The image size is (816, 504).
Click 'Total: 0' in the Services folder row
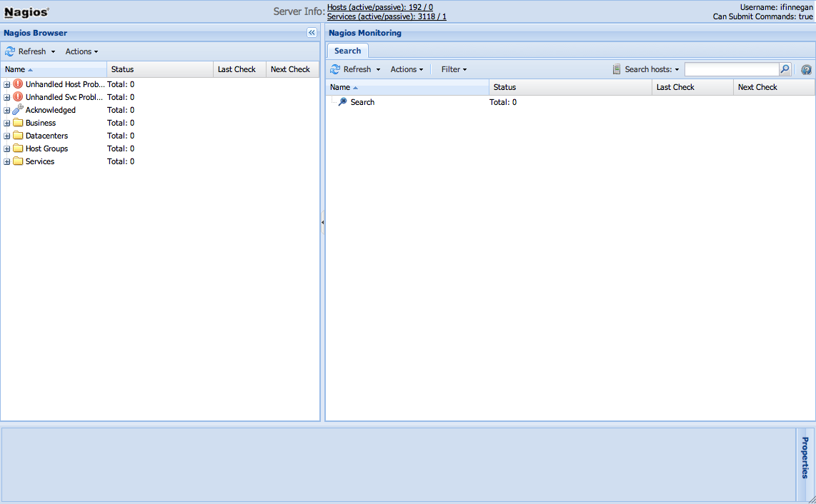121,162
